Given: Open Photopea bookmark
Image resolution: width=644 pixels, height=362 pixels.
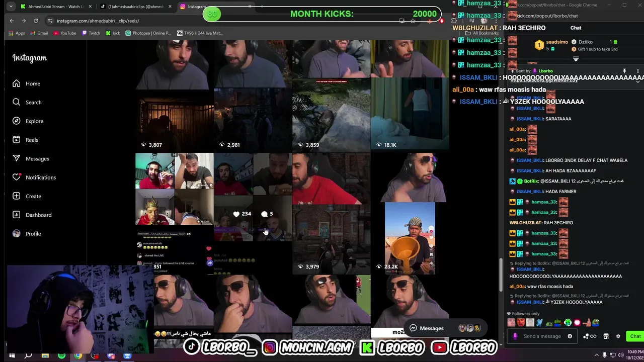Looking at the screenshot, I should pyautogui.click(x=148, y=33).
